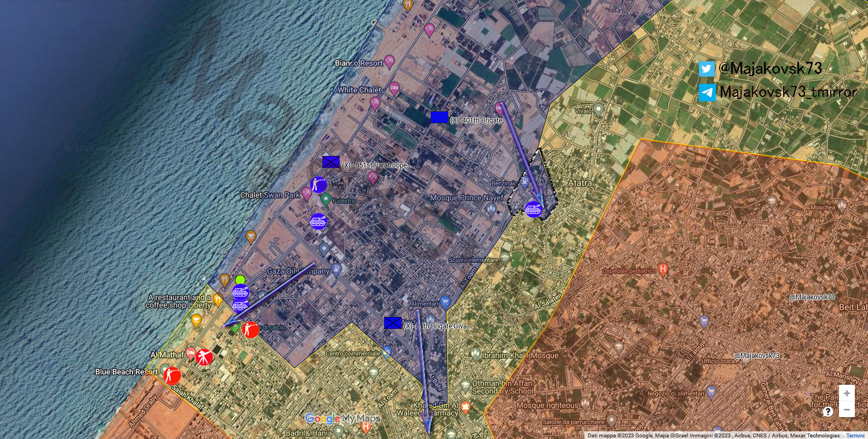868x439 pixels.
Task: Select the 401th Brigade blue rectangle marker
Action: pyautogui.click(x=439, y=117)
